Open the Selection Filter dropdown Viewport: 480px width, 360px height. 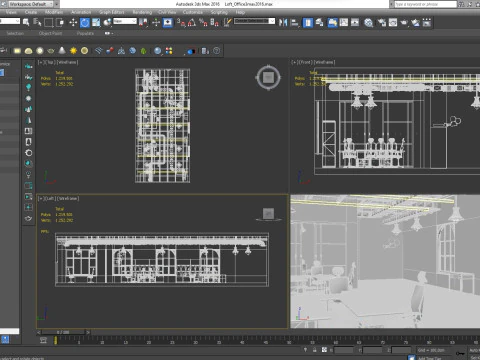coord(10,21)
